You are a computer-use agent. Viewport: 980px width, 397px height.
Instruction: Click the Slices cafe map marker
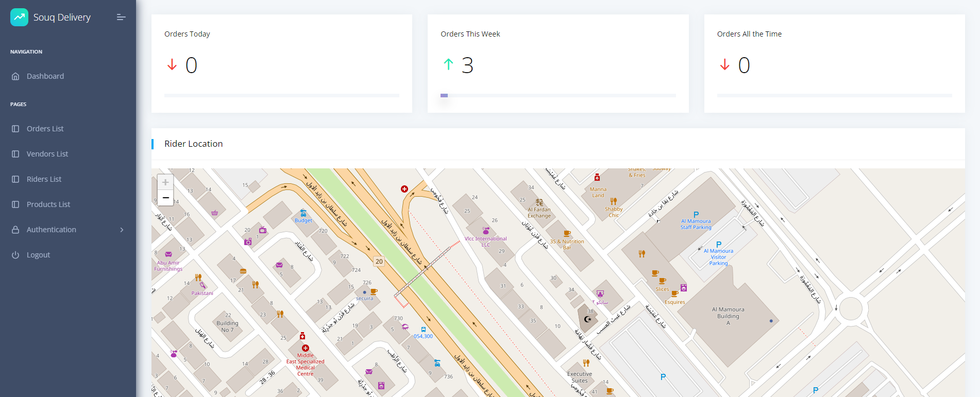click(663, 281)
